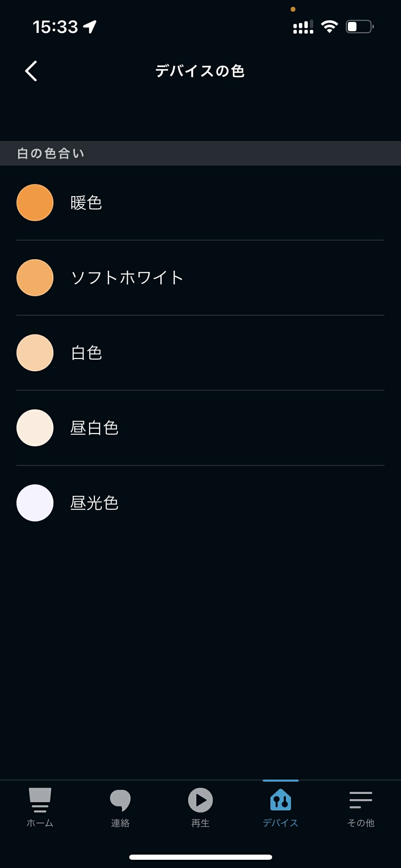Viewport: 401px width, 868px height.
Task: Select the 昼白色 color swatch
Action: pos(35,428)
